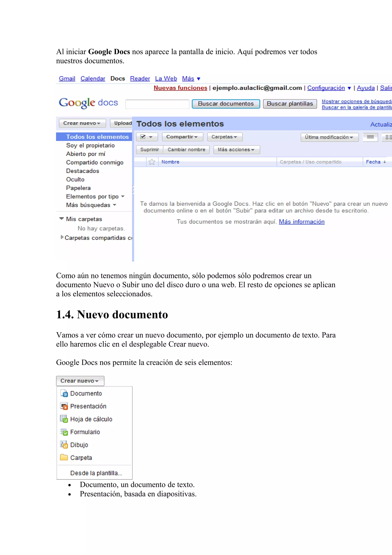This screenshot has width=392, height=555.
Task: Click the Actualizar link
Action: [x=381, y=124]
